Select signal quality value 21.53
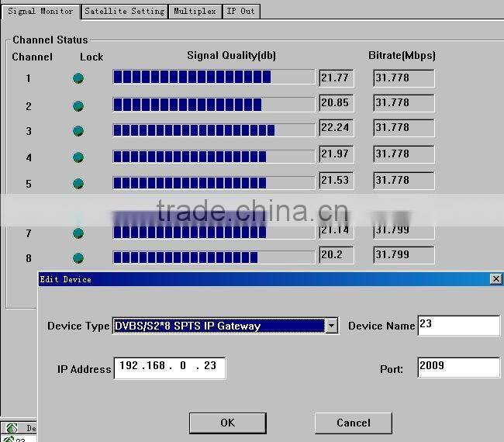Viewport: 504px width, 442px height. (x=337, y=181)
